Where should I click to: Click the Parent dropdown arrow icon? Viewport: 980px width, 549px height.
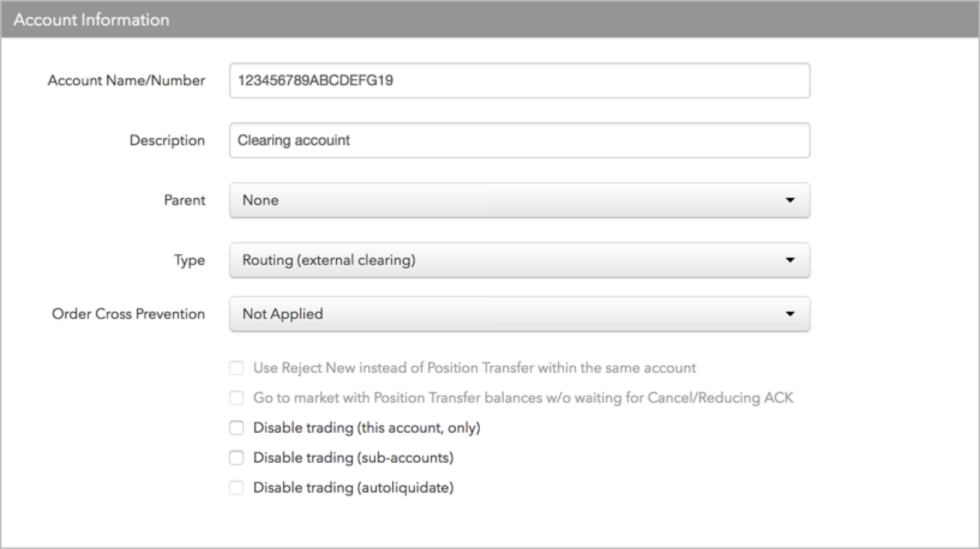(x=790, y=200)
